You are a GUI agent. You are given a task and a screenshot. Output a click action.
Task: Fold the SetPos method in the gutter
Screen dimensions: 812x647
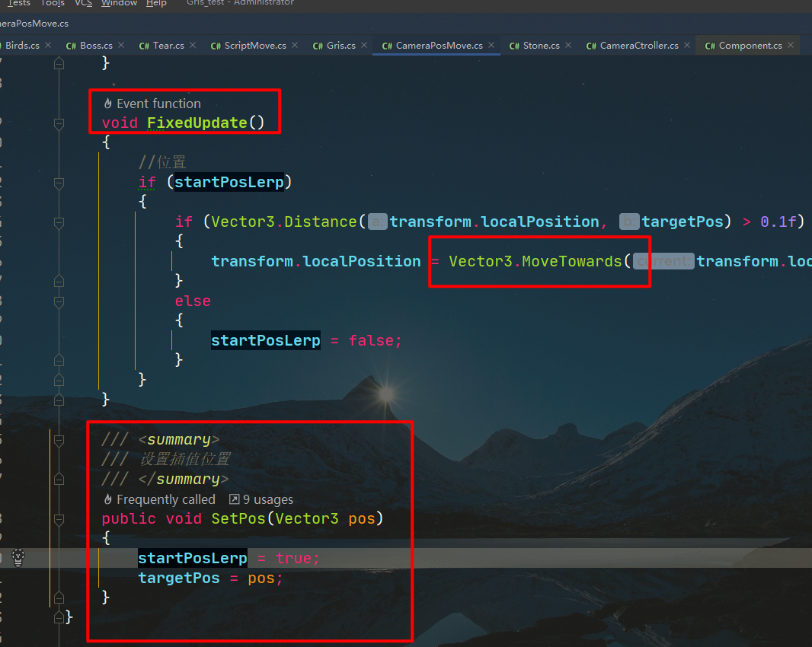click(59, 519)
